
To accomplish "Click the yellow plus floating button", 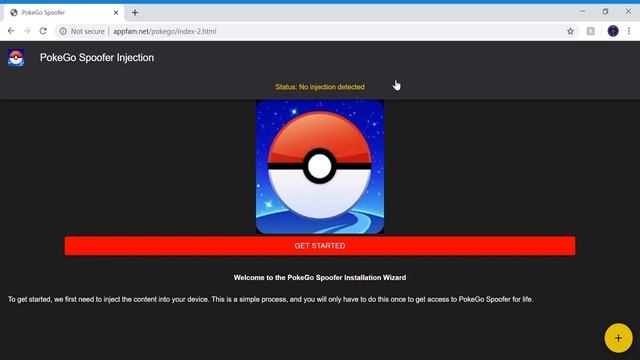I will [618, 338].
